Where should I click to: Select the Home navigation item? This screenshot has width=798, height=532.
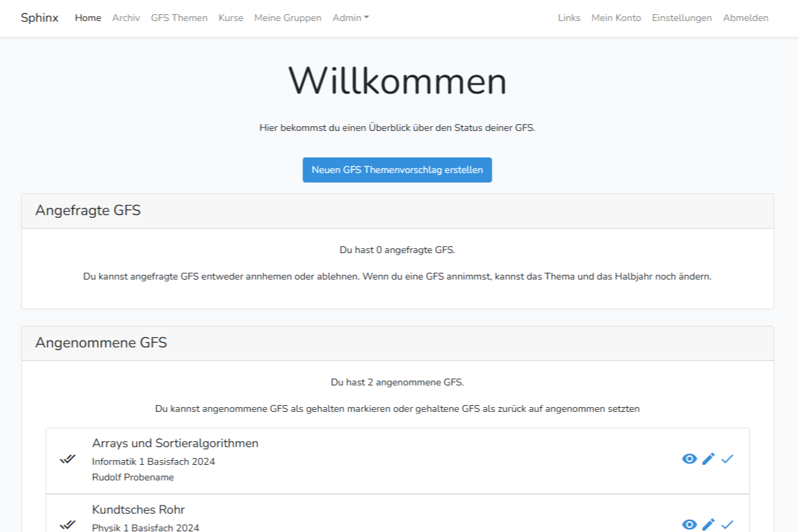tap(88, 18)
